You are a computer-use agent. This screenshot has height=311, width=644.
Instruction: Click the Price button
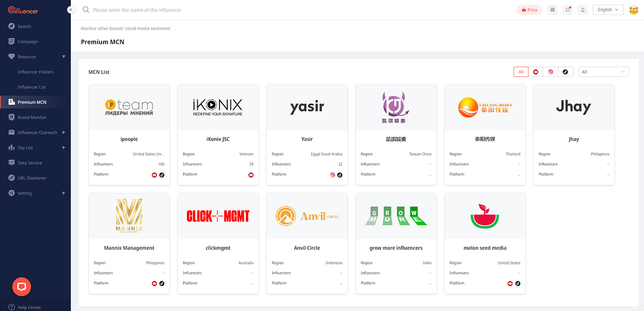coord(529,10)
